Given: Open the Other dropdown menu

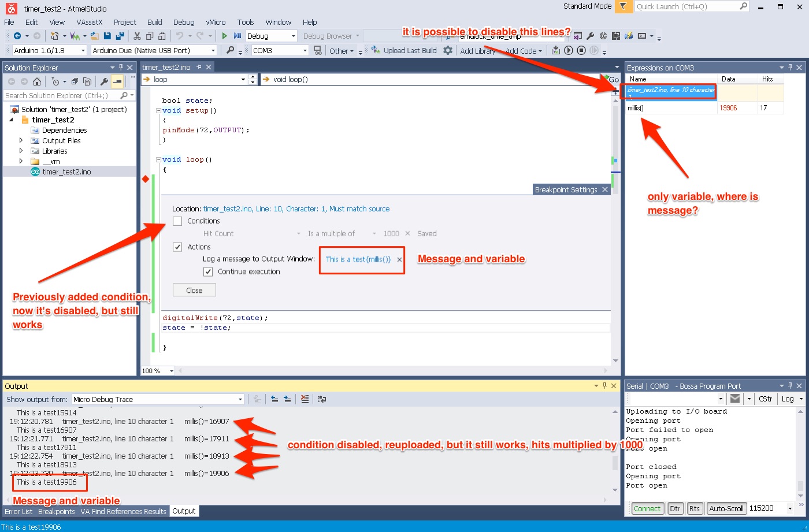Looking at the screenshot, I should click(342, 51).
